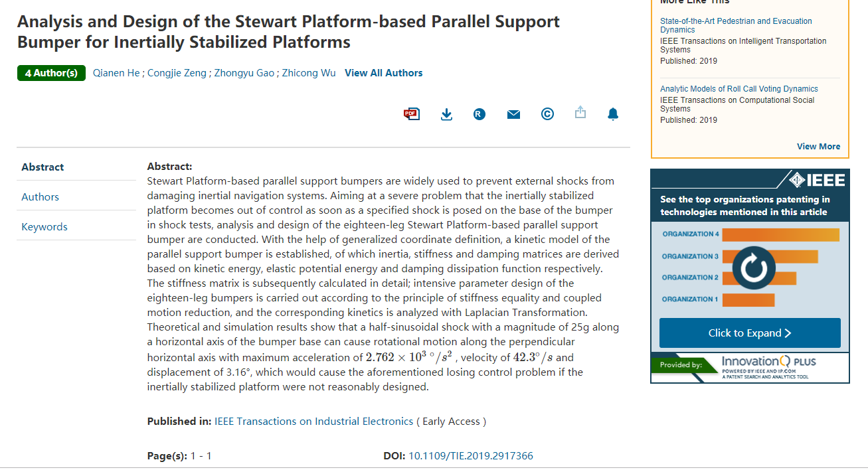The height and width of the screenshot is (470, 868).
Task: Click the email envelope icon
Action: tap(513, 114)
